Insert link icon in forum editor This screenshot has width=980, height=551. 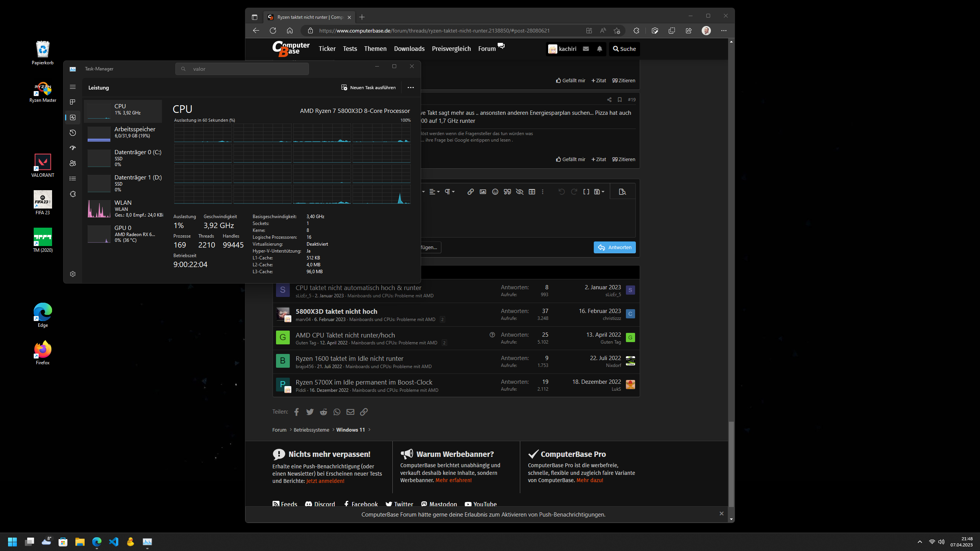pyautogui.click(x=470, y=192)
